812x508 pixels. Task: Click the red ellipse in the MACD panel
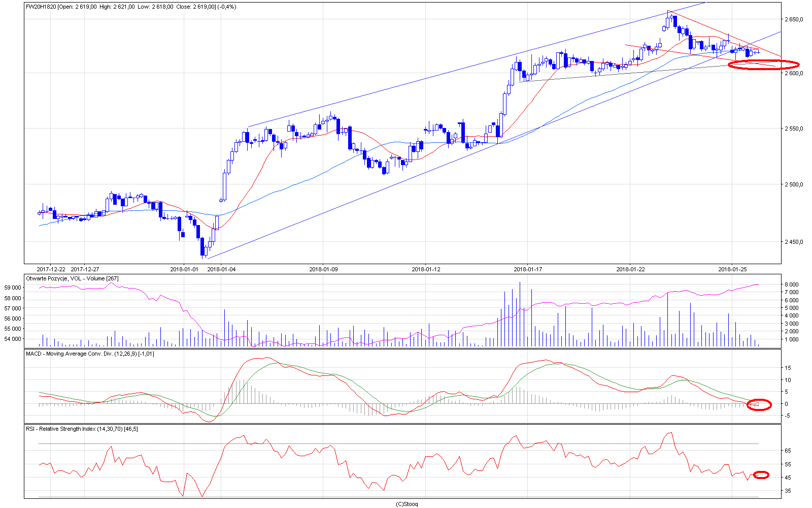point(759,404)
